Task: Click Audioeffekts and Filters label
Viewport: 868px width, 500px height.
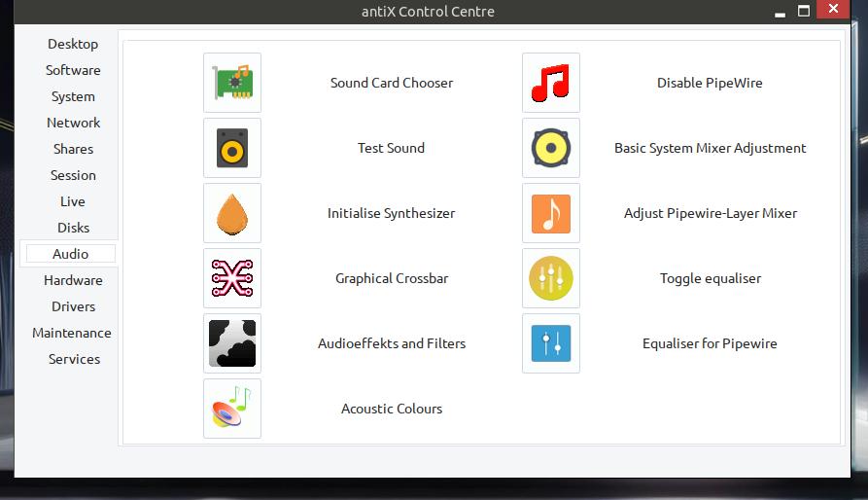Action: click(392, 343)
